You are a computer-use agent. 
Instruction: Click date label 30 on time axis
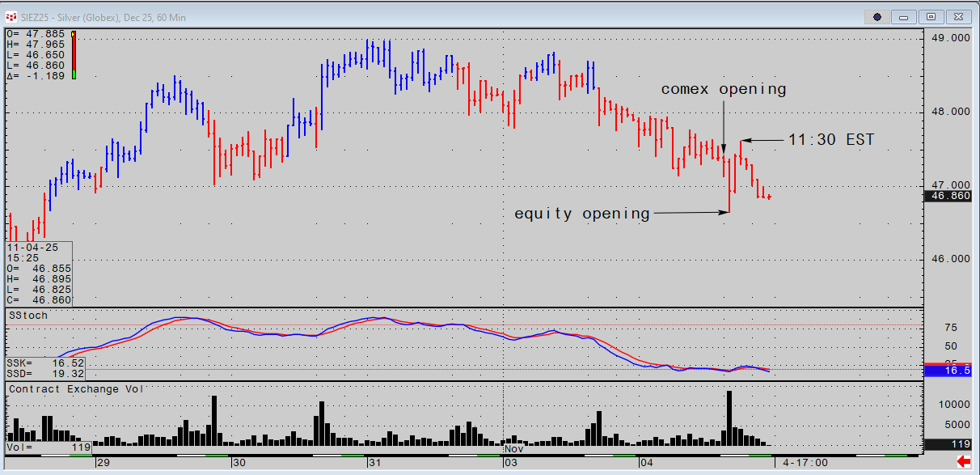coord(239,463)
